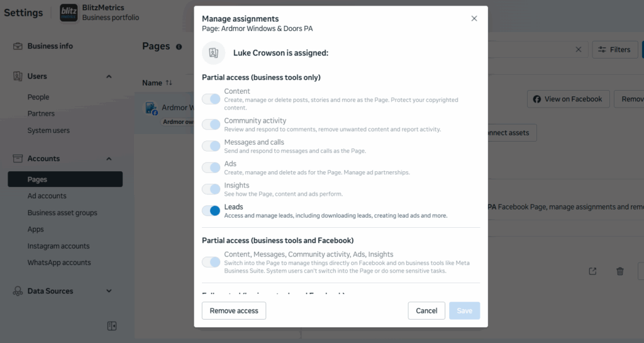Click the Cancel button
Viewport: 644px width, 343px height.
pyautogui.click(x=426, y=311)
